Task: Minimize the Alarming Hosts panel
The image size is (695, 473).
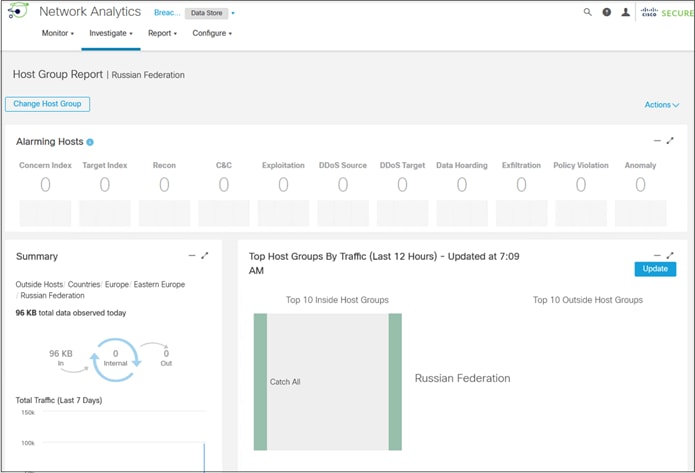Action: click(657, 141)
